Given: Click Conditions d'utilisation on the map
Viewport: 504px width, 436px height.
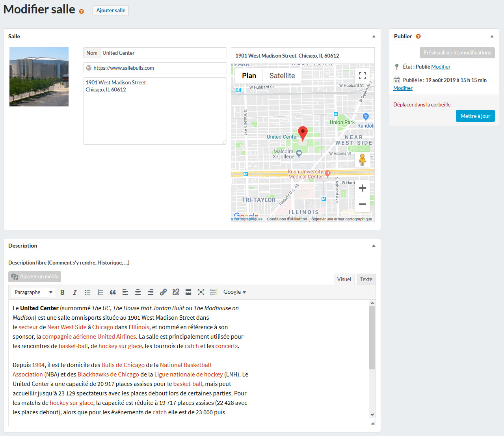Looking at the screenshot, I should click(287, 219).
